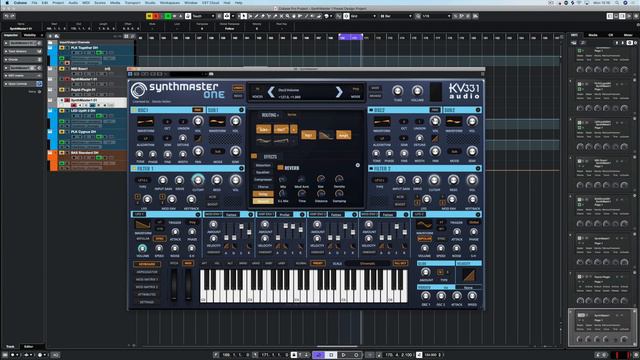Click the Cubase mute M button in toolbar
The width and height of the screenshot is (640, 360).
point(149,16)
